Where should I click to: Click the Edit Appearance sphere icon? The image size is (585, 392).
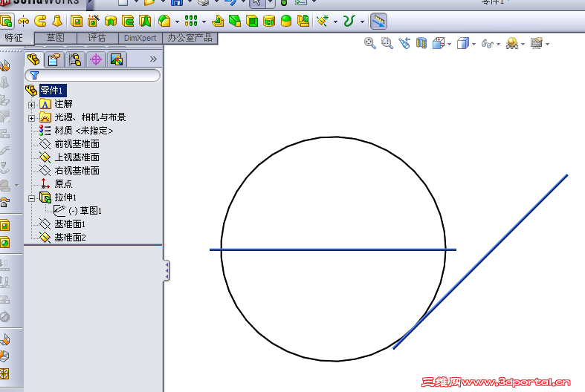tap(512, 43)
